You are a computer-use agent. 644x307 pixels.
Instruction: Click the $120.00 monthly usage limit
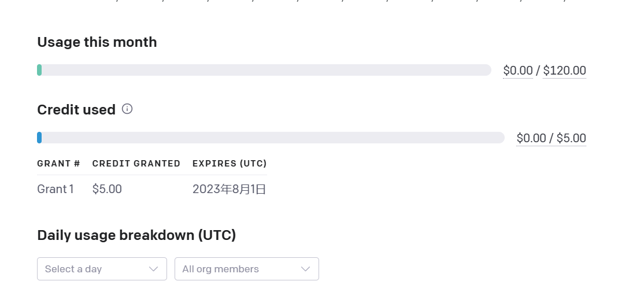pos(564,71)
